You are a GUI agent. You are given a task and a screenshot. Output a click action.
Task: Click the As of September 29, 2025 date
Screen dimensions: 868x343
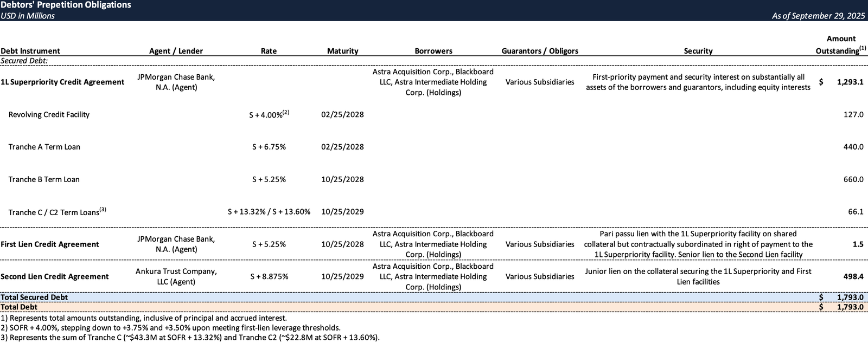(x=818, y=16)
